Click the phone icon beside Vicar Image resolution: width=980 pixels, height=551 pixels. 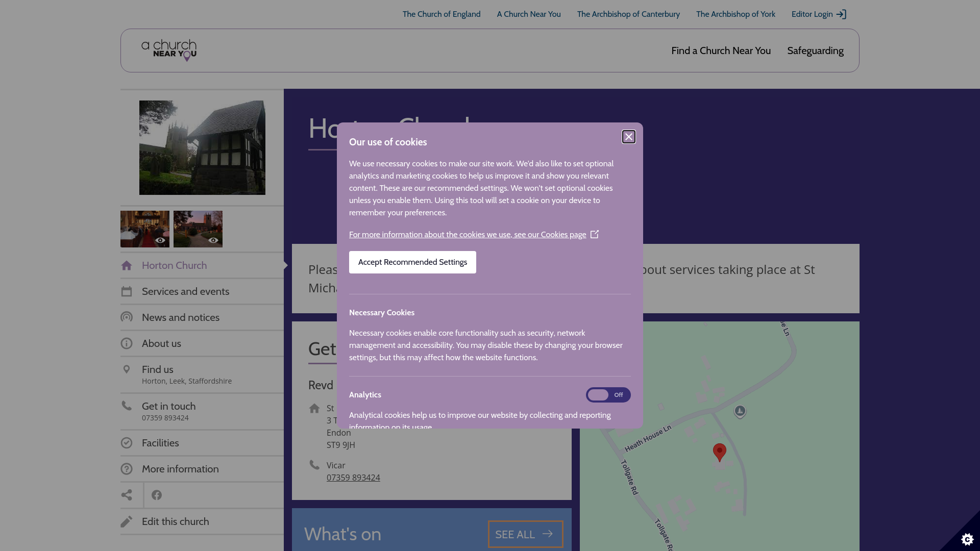click(314, 465)
